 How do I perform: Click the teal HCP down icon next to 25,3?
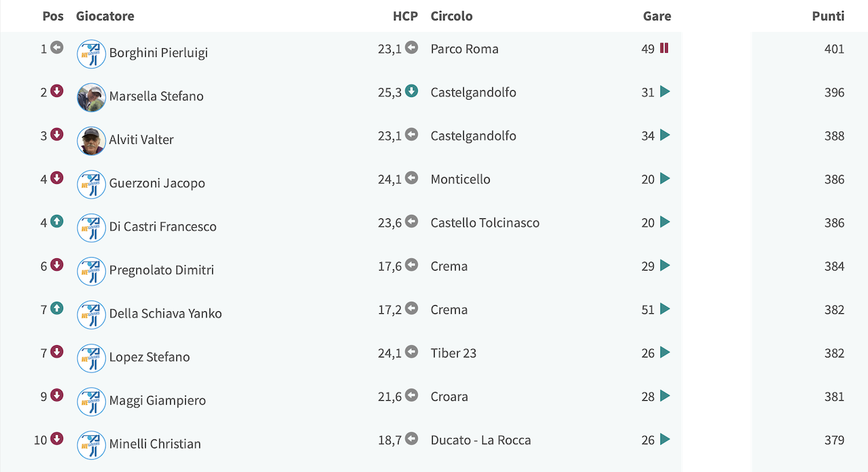click(x=412, y=91)
